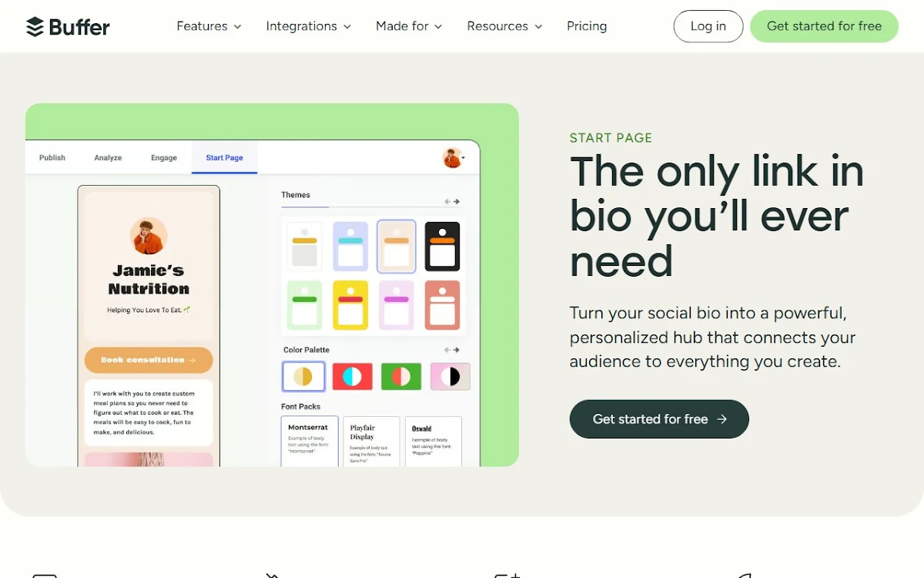Click the Buffer logo in the header
Image resolution: width=924 pixels, height=578 pixels.
[68, 26]
